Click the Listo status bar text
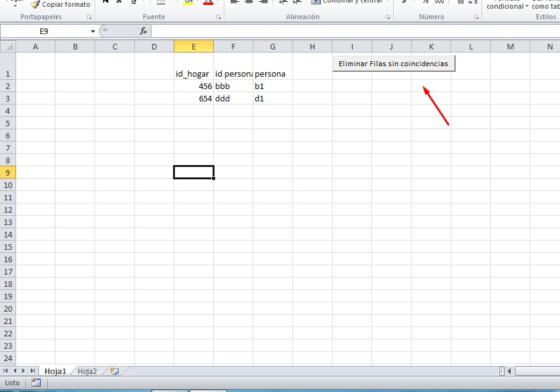 point(12,383)
